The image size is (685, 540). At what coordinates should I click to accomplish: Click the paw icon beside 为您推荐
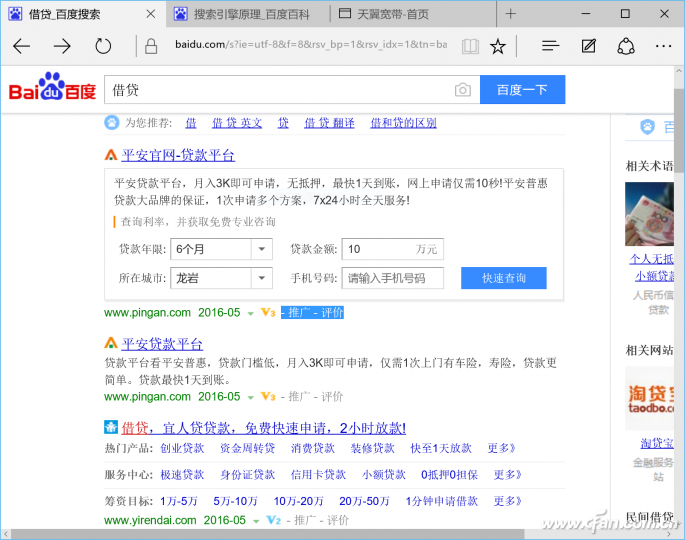[x=111, y=123]
